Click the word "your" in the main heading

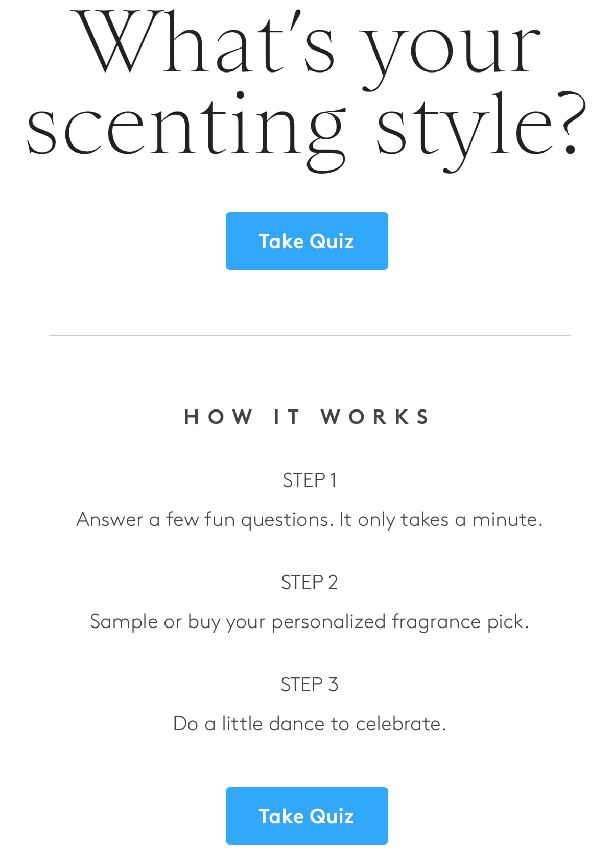(x=451, y=49)
